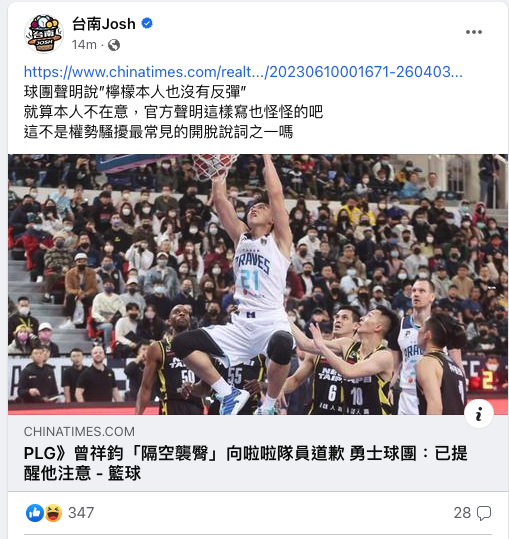The height and width of the screenshot is (539, 509).
Task: Click the 台南Josh profile avatar
Action: click(x=44, y=34)
